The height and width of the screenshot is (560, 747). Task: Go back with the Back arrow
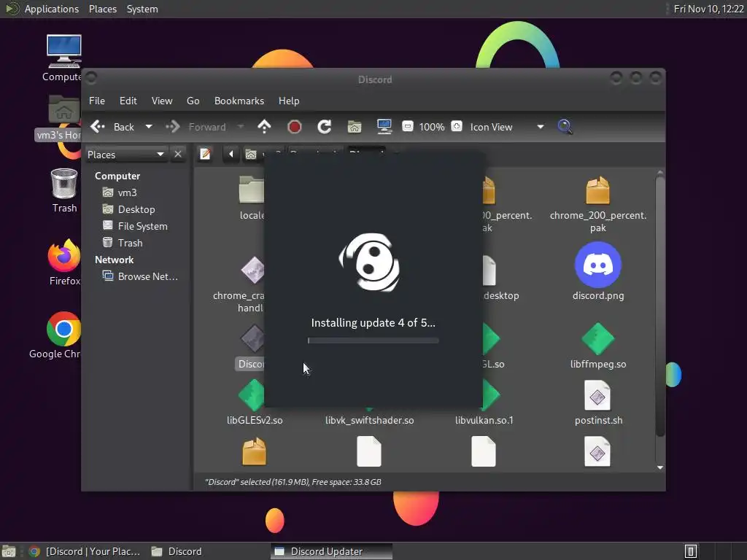112,127
